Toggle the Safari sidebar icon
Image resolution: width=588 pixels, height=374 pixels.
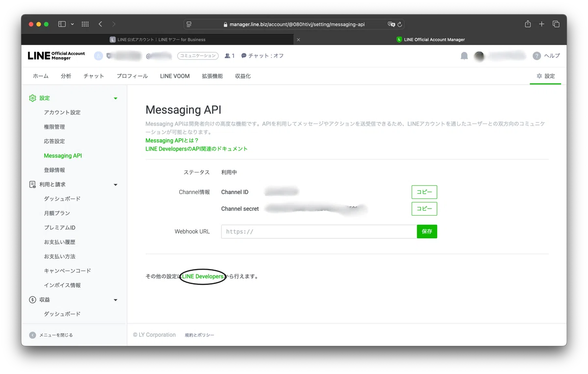click(x=62, y=24)
